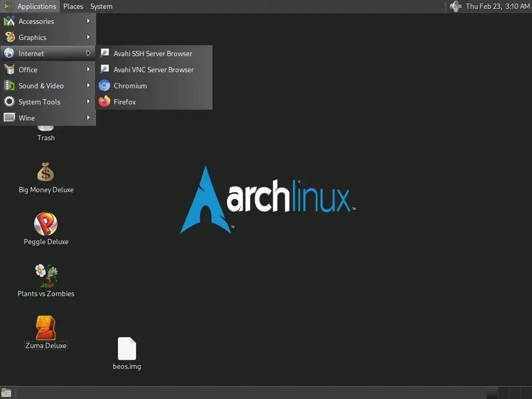Click the System Tools text label
Screen dimensions: 532x399
[39, 102]
